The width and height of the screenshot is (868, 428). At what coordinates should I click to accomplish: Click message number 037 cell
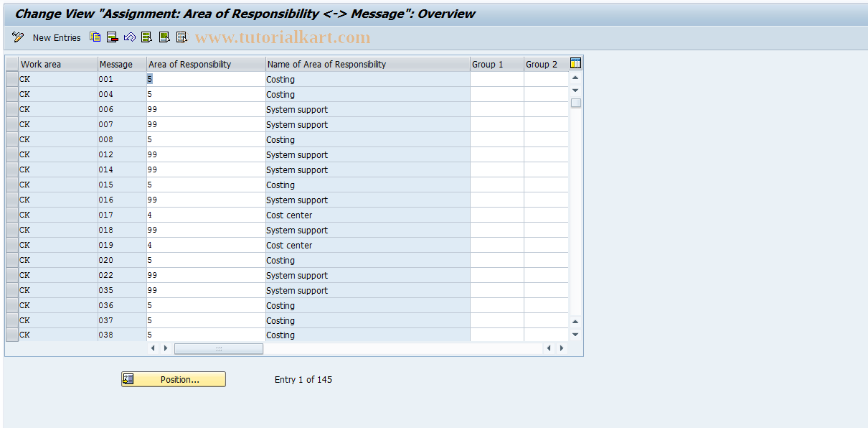coord(122,320)
